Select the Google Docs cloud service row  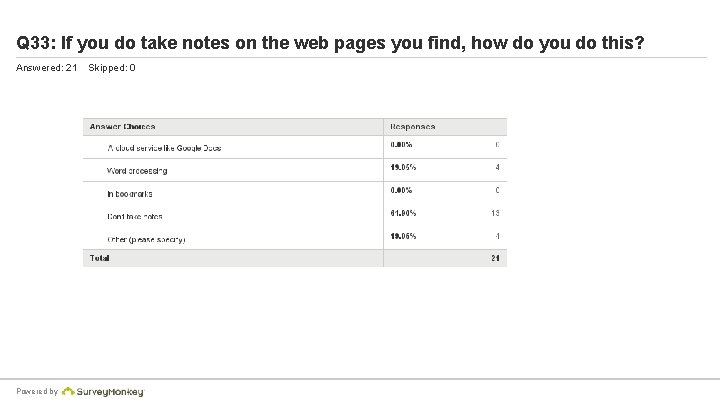pos(164,148)
